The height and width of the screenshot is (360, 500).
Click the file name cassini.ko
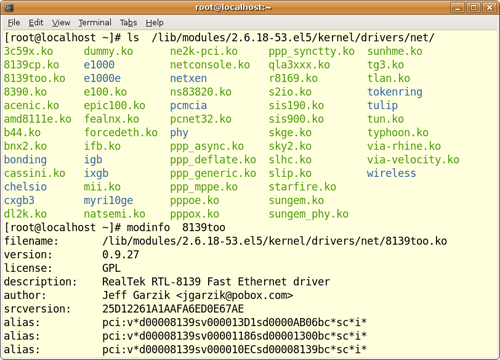(35, 173)
